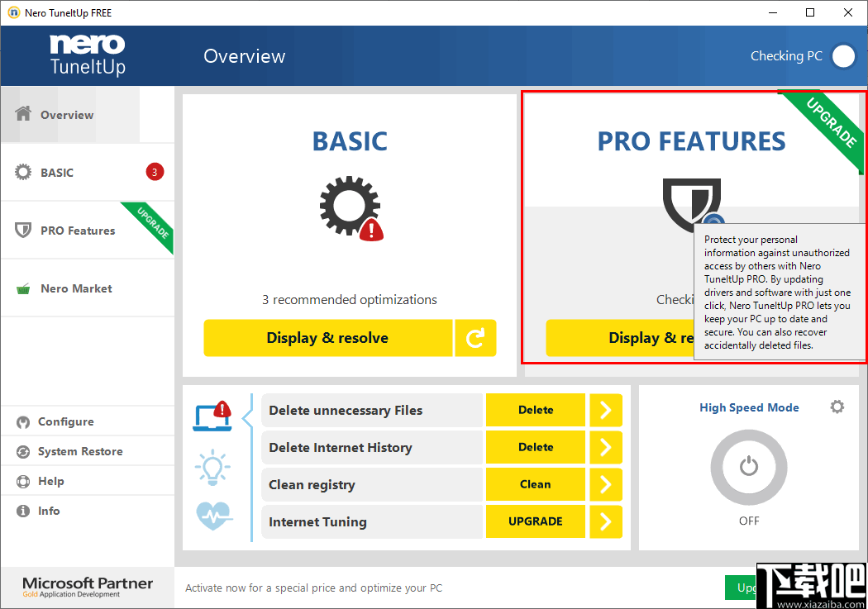Click the Configure wrench icon
The width and height of the screenshot is (868, 609).
tap(23, 422)
